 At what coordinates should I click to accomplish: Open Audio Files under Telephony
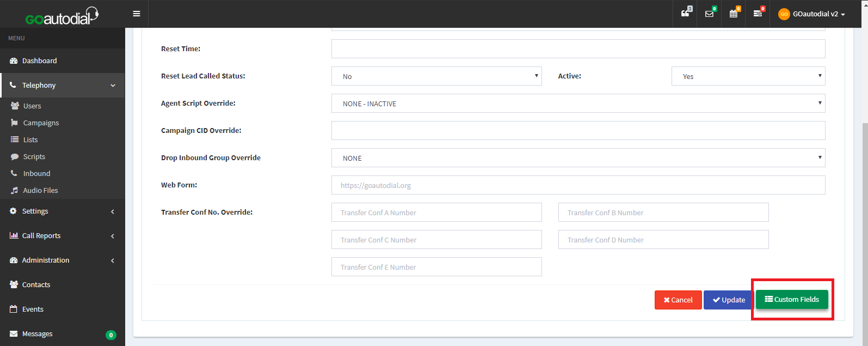pos(40,190)
